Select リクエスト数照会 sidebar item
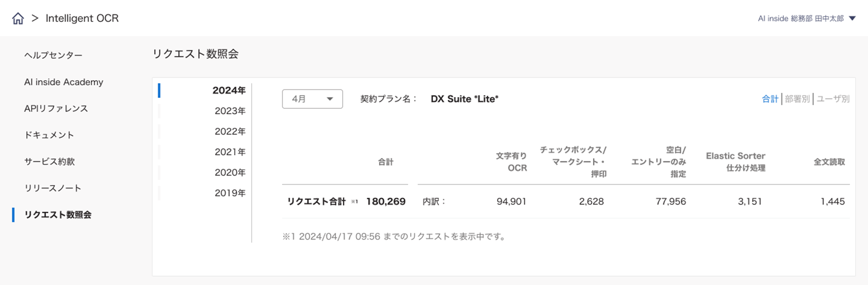868x285 pixels. coord(58,215)
